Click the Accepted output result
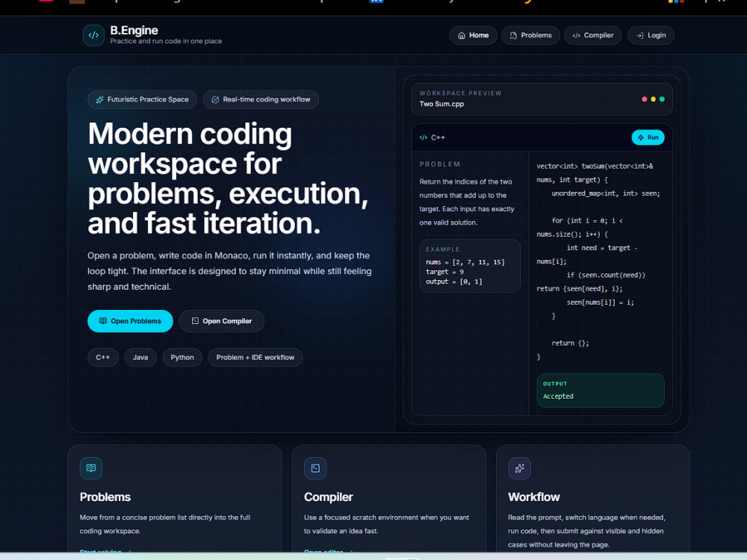 click(558, 396)
